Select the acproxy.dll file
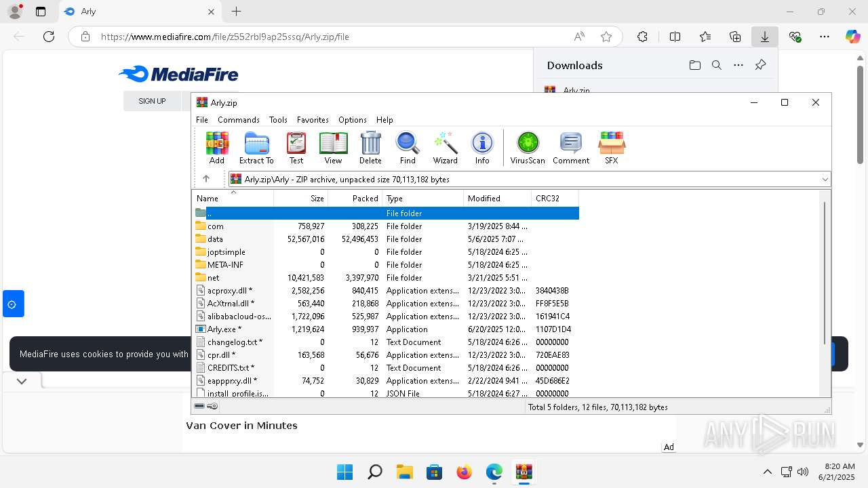868x488 pixels. tap(386, 291)
